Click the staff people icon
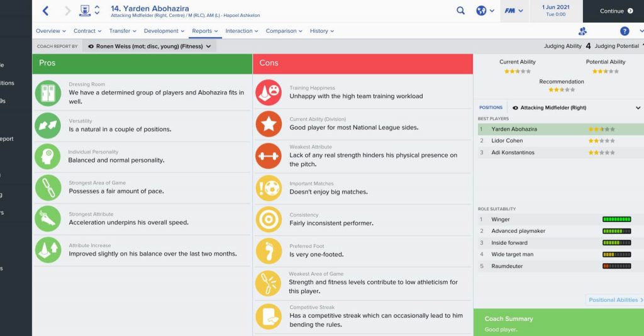 point(582,31)
